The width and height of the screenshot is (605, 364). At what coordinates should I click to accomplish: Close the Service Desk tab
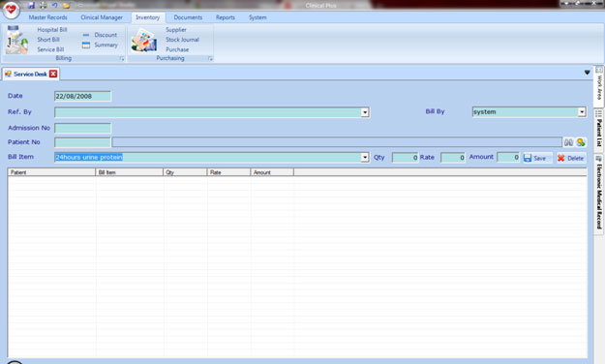(53, 74)
